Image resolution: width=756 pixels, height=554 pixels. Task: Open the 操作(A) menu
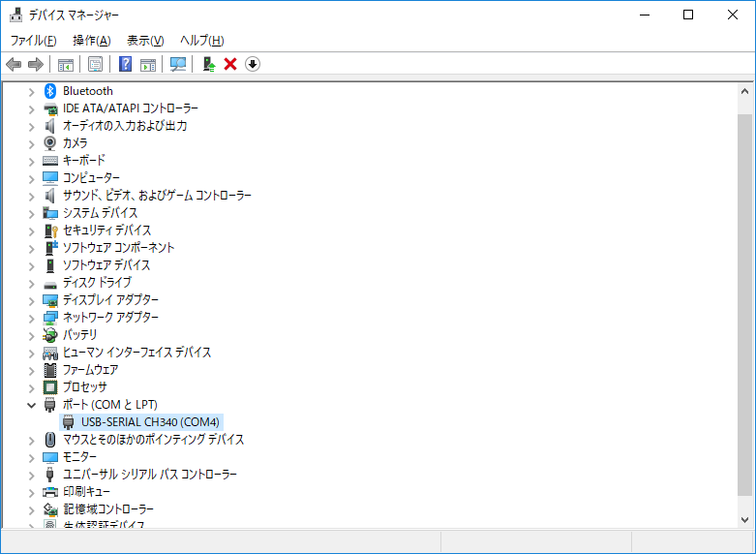(x=92, y=41)
